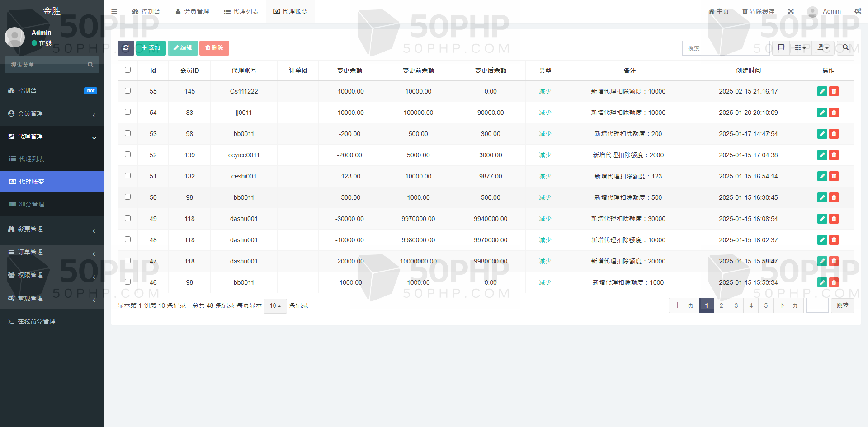The width and height of the screenshot is (868, 427).
Task: Click the green 添加 button
Action: coord(151,48)
